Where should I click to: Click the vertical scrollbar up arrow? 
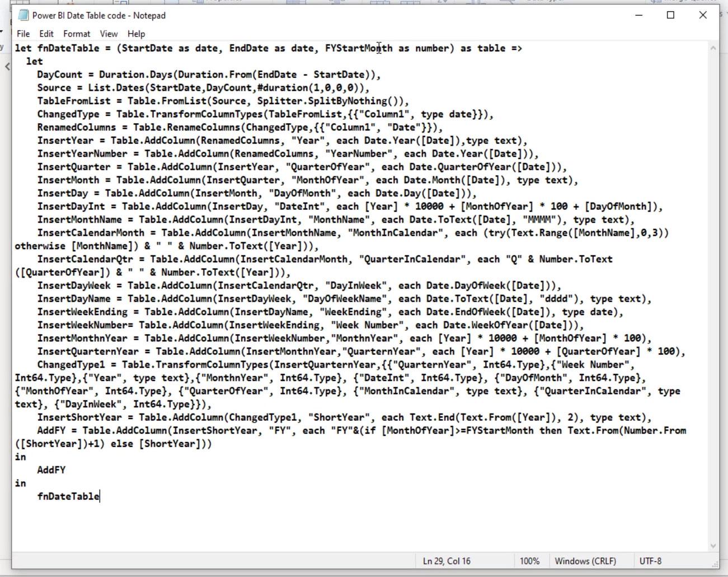[713, 48]
